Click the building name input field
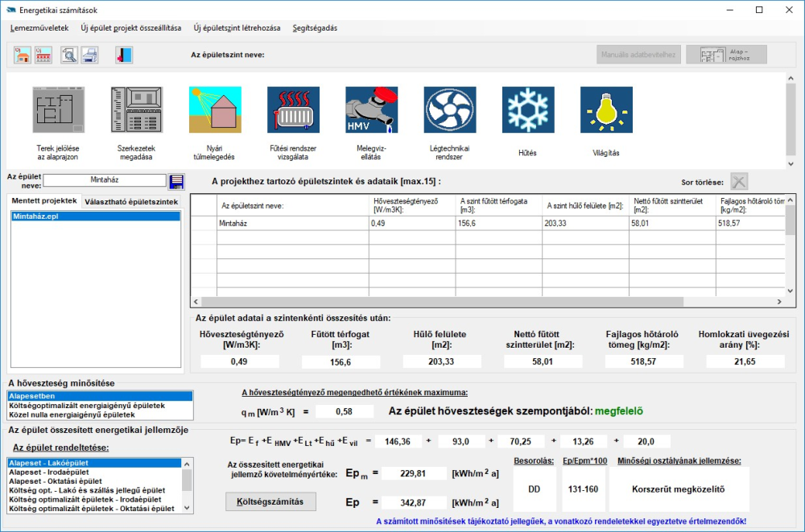The image size is (805, 532). click(105, 181)
